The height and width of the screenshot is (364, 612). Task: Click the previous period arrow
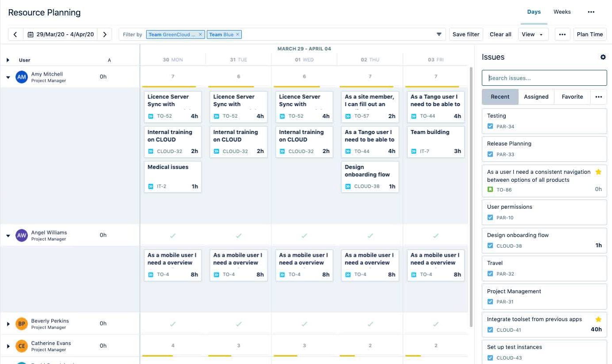15,34
